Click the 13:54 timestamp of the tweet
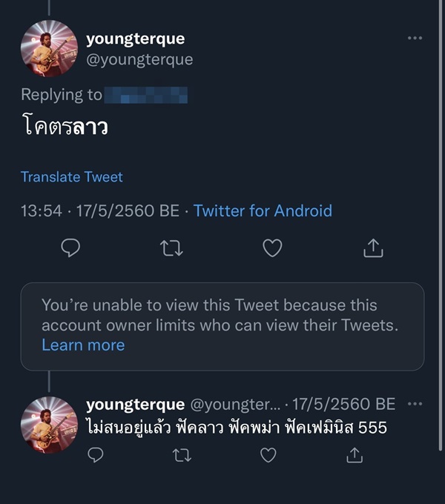Screen dimensions: 445x504 click(x=42, y=210)
